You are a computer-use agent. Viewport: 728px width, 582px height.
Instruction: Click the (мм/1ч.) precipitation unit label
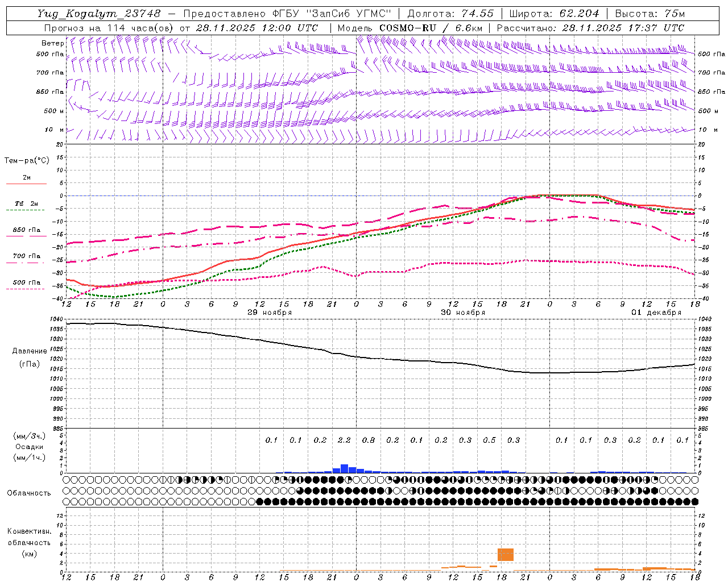29,458
